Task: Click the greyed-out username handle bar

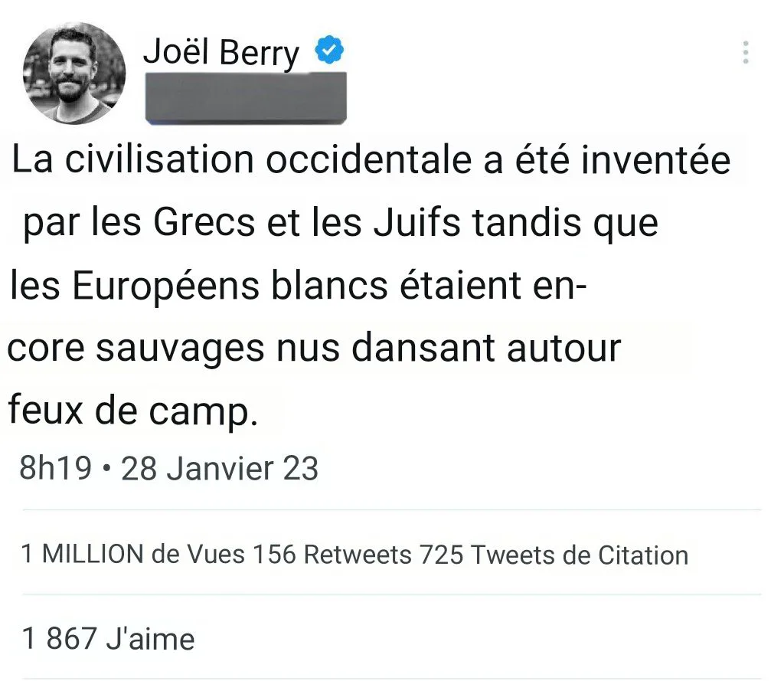Action: 246,98
